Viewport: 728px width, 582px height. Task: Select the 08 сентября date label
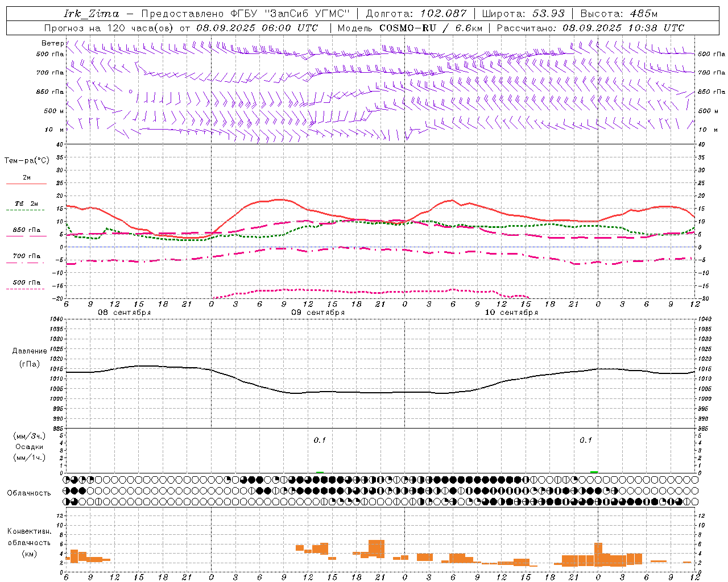point(125,313)
